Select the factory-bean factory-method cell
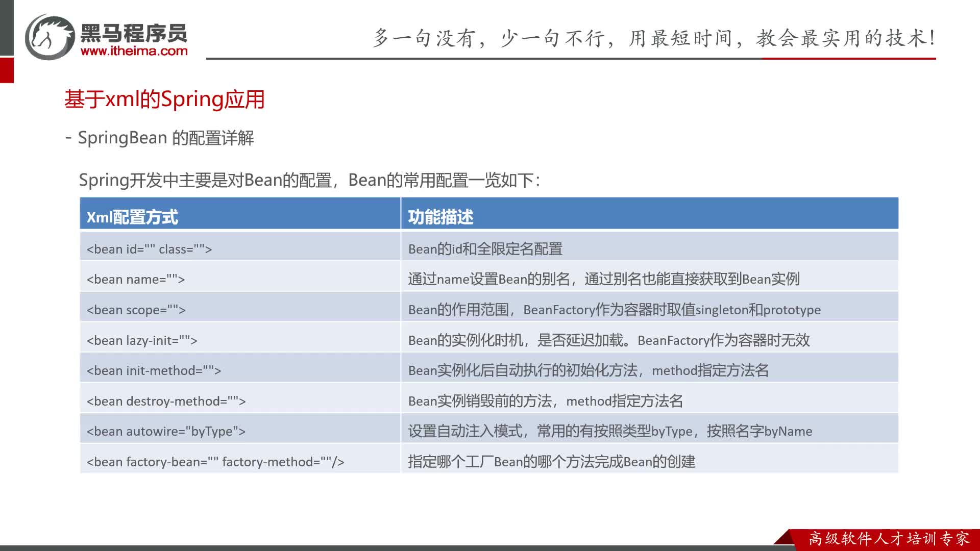 (x=240, y=459)
